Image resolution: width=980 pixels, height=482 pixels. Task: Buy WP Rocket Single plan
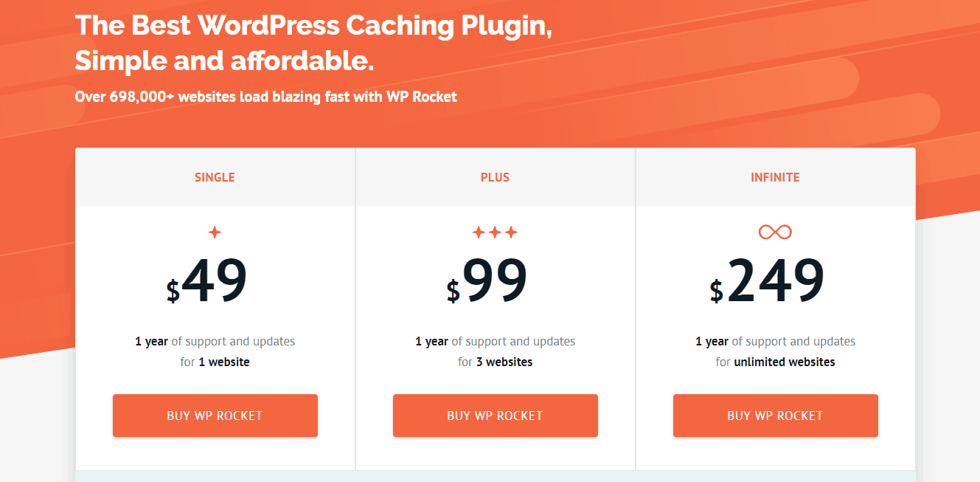(215, 416)
